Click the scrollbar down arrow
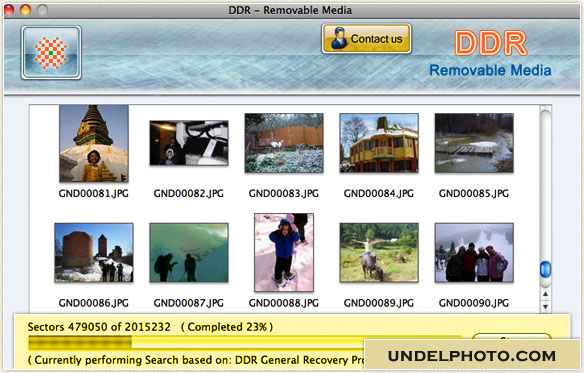The width and height of the screenshot is (584, 373). click(x=545, y=307)
